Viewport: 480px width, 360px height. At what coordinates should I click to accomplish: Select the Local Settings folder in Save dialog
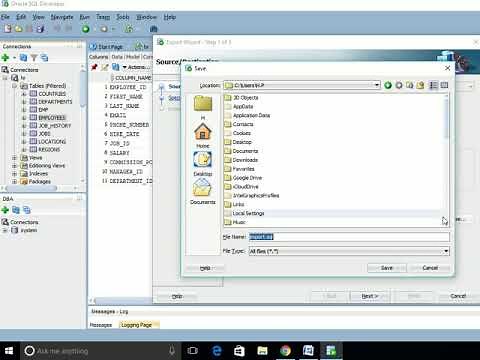click(248, 213)
